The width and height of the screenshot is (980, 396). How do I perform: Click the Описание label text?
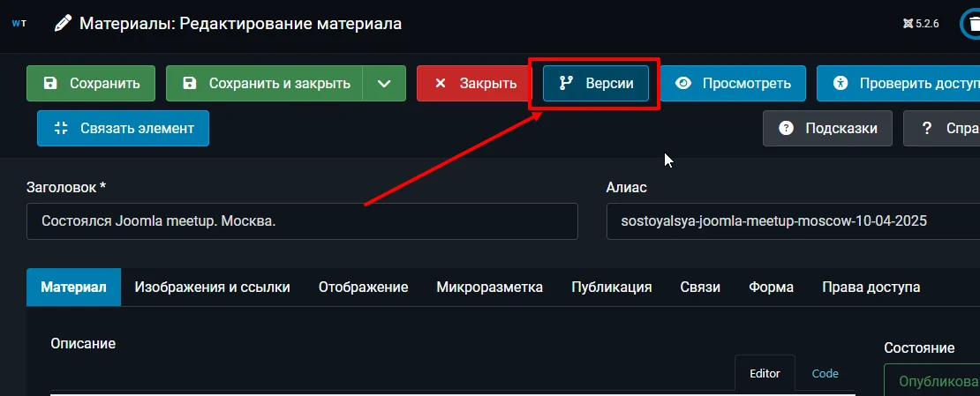coord(83,344)
